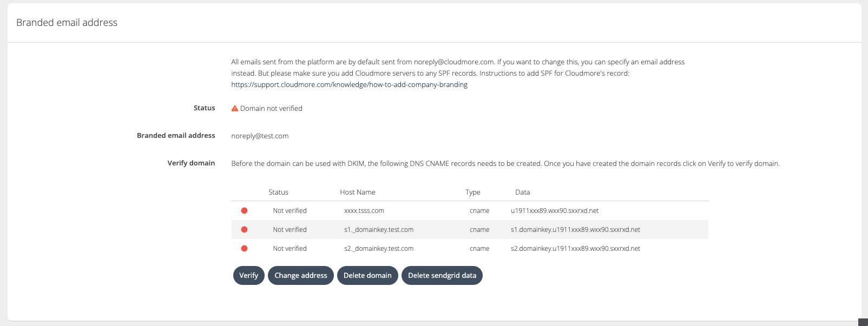Select data value u1911xxx89.wxx90.sxxrxd.net in first row
Screen dimensions: 868x326
pyautogui.click(x=554, y=211)
